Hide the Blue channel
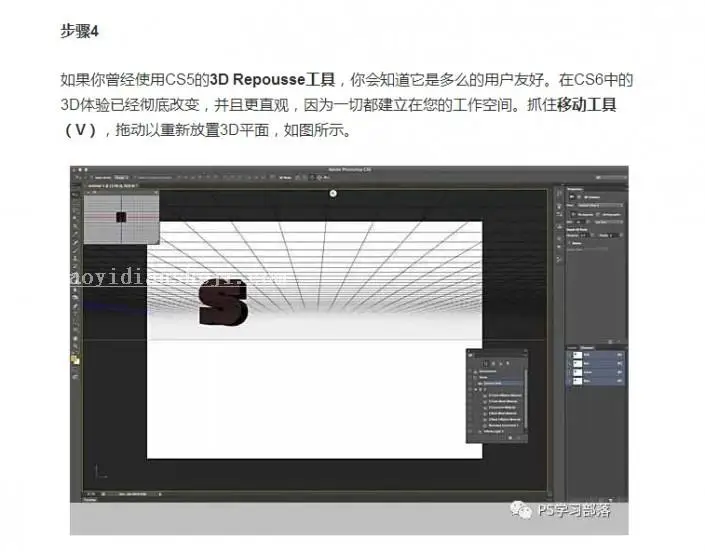The width and height of the screenshot is (705, 552). point(569,381)
